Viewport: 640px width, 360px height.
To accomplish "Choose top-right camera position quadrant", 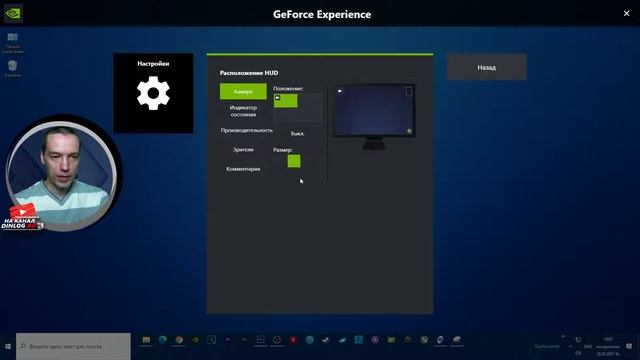I will [310, 101].
